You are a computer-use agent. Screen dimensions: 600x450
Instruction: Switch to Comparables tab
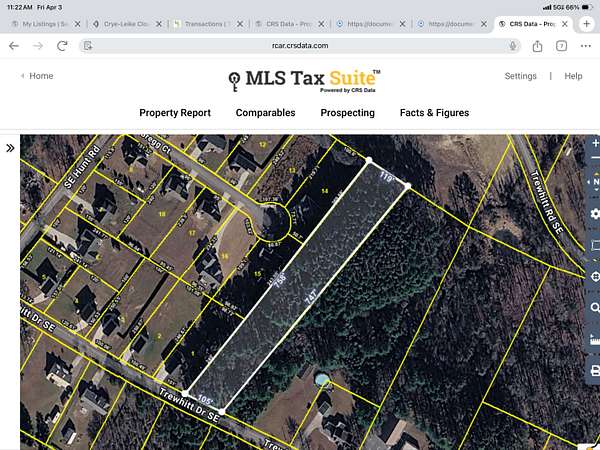[265, 113]
